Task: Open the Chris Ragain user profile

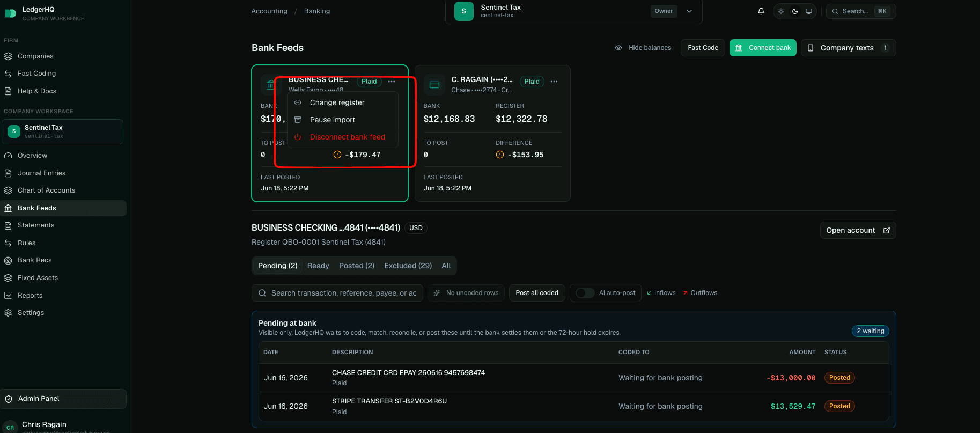Action: tap(63, 427)
